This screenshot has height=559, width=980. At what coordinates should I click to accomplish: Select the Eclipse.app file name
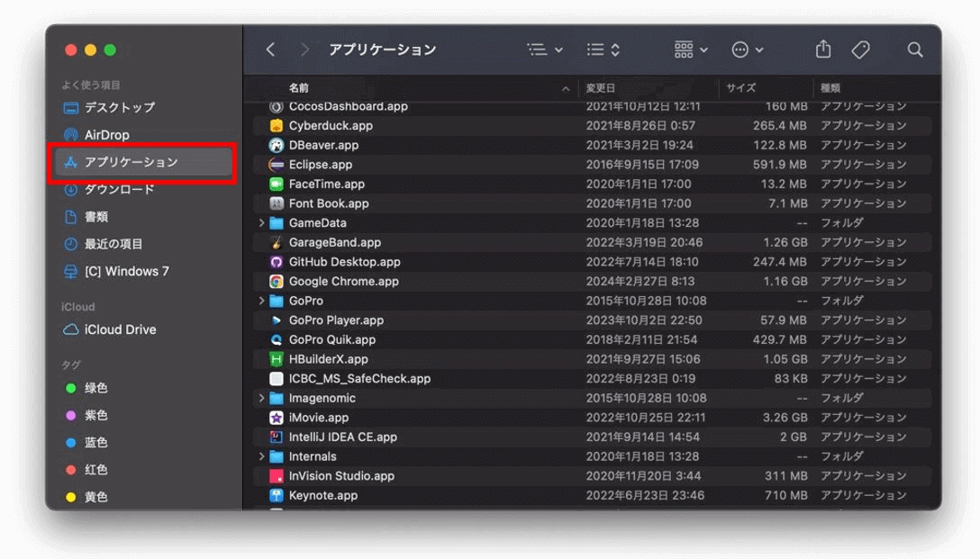click(321, 165)
